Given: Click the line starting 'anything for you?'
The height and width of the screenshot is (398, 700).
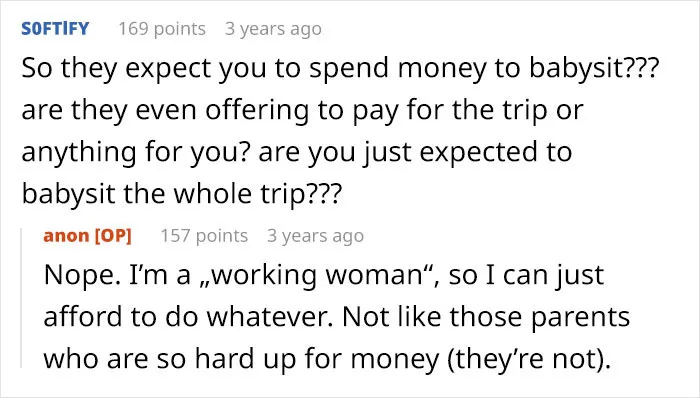Looking at the screenshot, I should [297, 152].
